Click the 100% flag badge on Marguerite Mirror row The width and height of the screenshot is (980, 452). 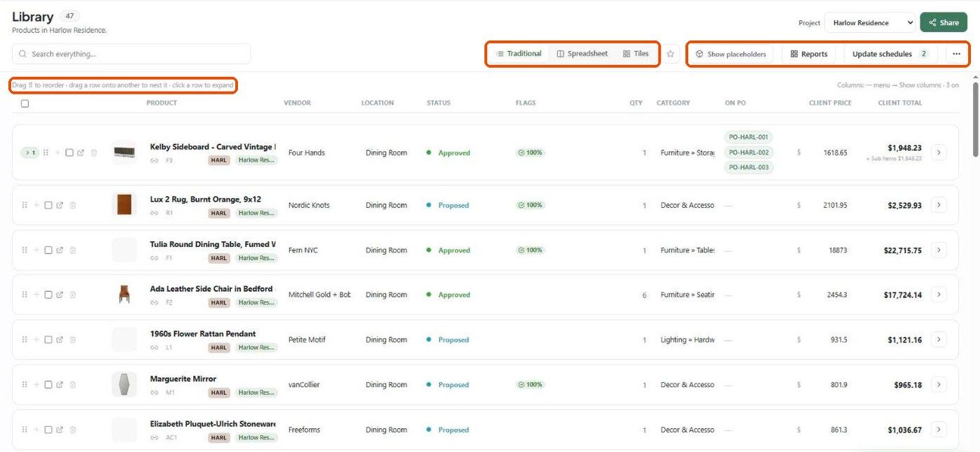pos(531,384)
